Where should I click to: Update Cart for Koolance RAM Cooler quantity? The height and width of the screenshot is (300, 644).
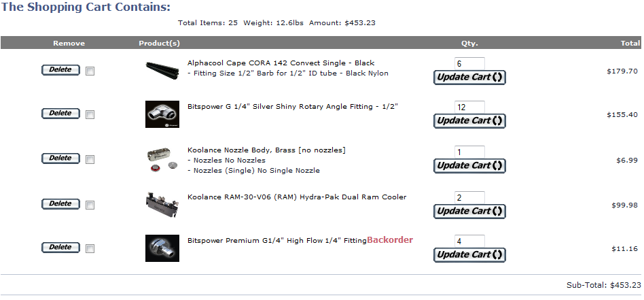[x=469, y=212]
